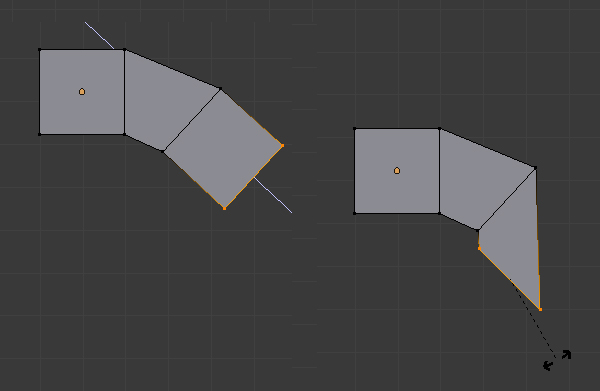Click the right mesh square's bottom-left vertex
Image resolution: width=600 pixels, height=391 pixels.
[355, 213]
